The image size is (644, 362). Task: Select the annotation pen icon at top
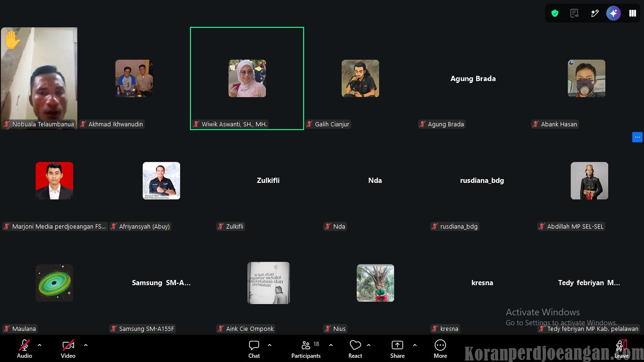pos(594,13)
